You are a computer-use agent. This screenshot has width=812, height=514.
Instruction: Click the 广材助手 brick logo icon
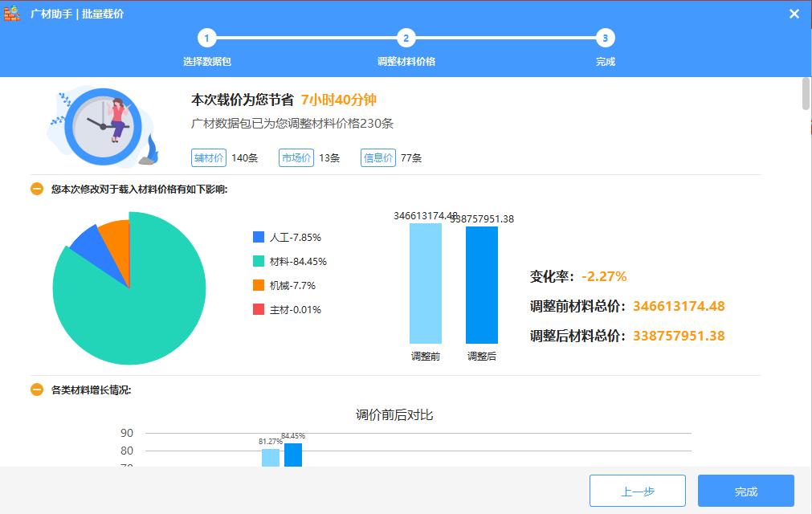(x=12, y=14)
